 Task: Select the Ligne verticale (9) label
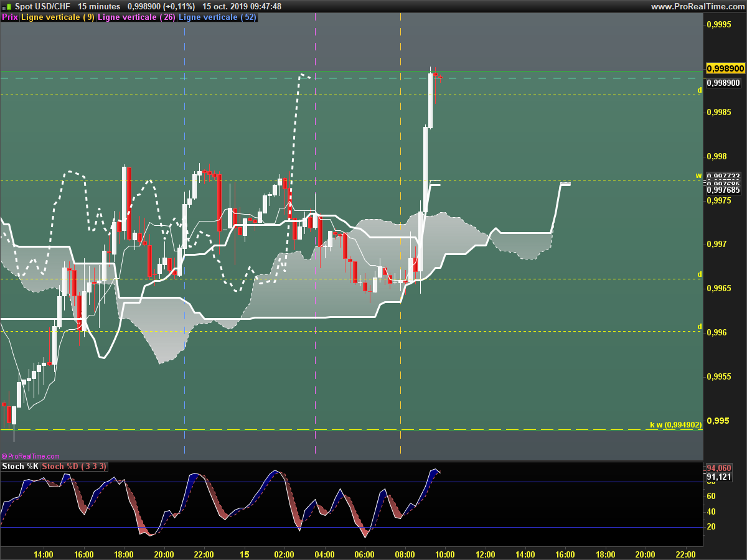pyautogui.click(x=58, y=17)
